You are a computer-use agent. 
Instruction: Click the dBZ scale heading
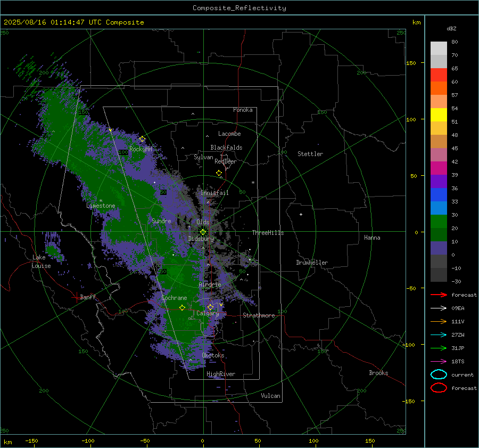(451, 29)
